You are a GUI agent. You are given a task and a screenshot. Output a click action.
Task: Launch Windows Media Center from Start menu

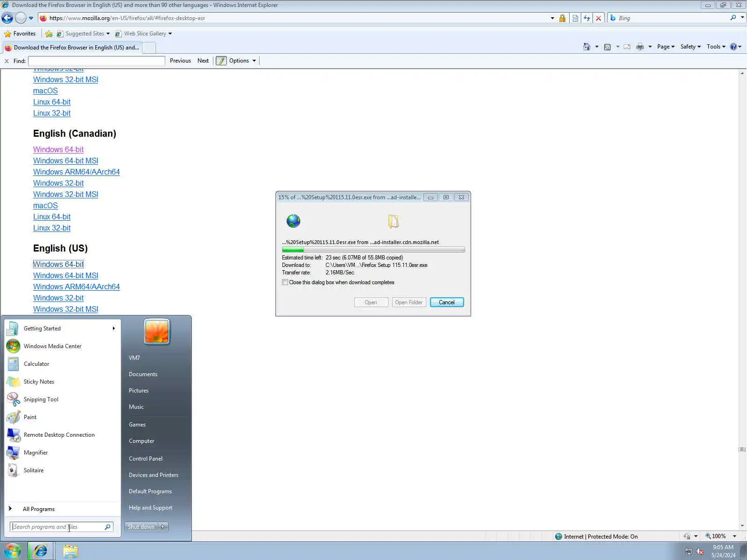(62, 346)
